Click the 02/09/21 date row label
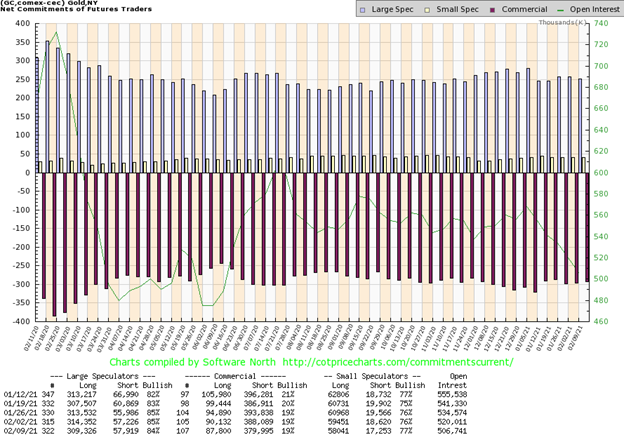This screenshot has width=624, height=435. pyautogui.click(x=20, y=431)
